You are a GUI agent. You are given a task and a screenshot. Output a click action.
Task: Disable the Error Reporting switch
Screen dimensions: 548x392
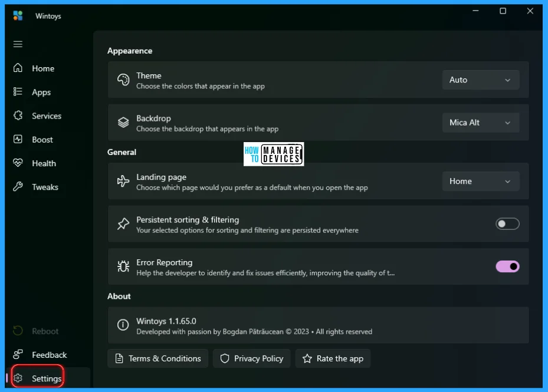[507, 266]
